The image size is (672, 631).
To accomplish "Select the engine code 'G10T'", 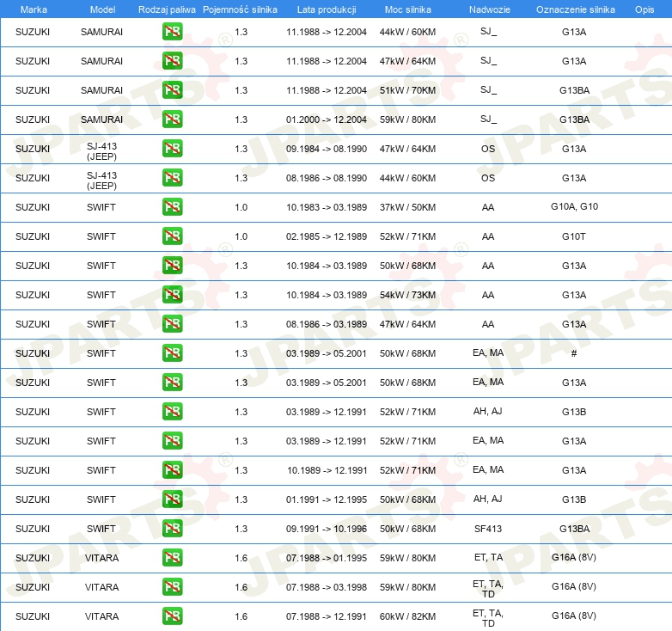I will pos(574,236).
